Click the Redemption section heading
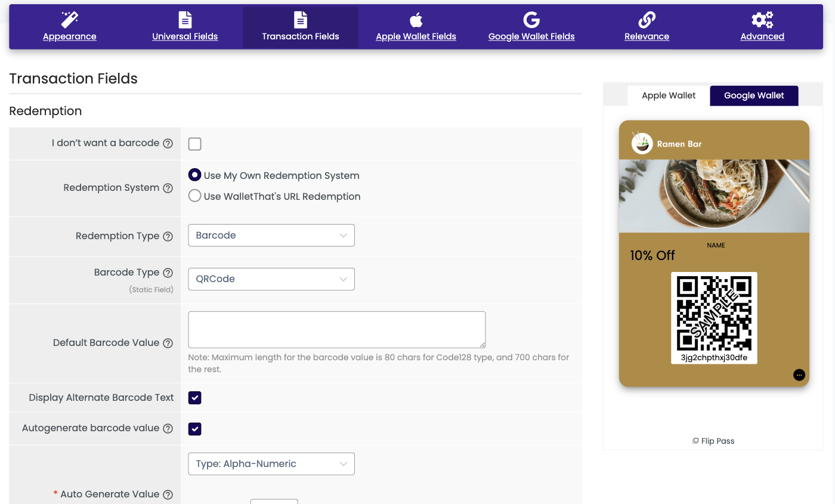This screenshot has width=835, height=504. tap(45, 111)
